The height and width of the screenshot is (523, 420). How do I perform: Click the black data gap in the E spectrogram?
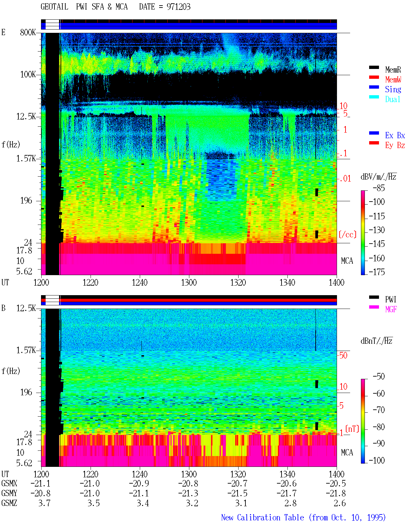52,154
